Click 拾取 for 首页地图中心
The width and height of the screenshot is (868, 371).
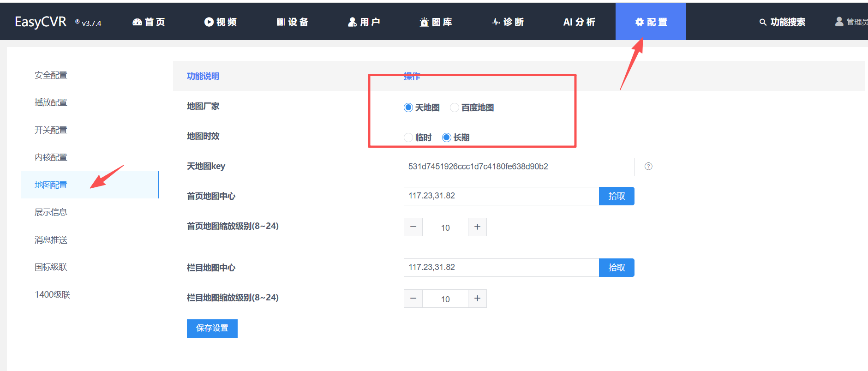tap(617, 196)
